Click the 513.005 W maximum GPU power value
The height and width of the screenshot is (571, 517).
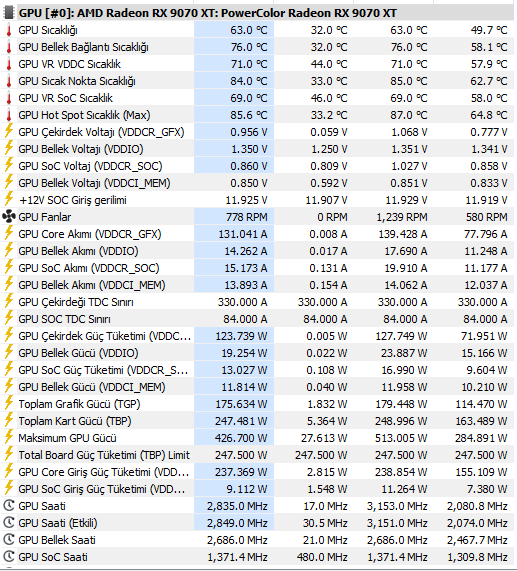[401, 438]
